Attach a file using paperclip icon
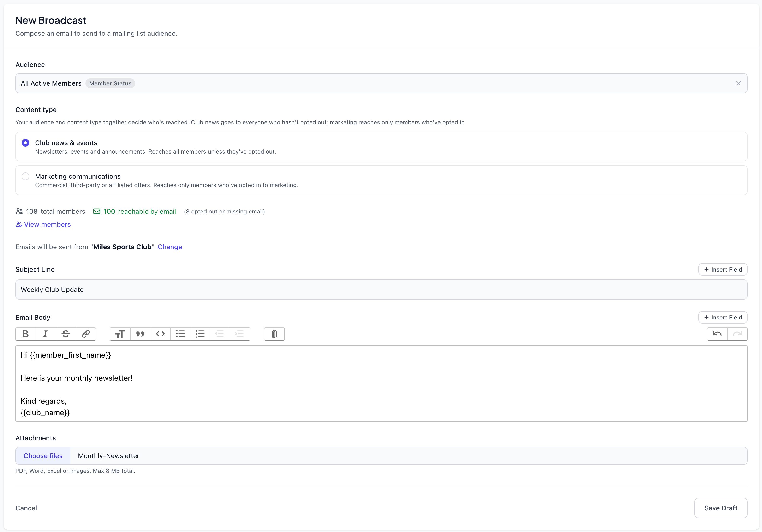Screen dimensions: 762x532 (x=274, y=334)
